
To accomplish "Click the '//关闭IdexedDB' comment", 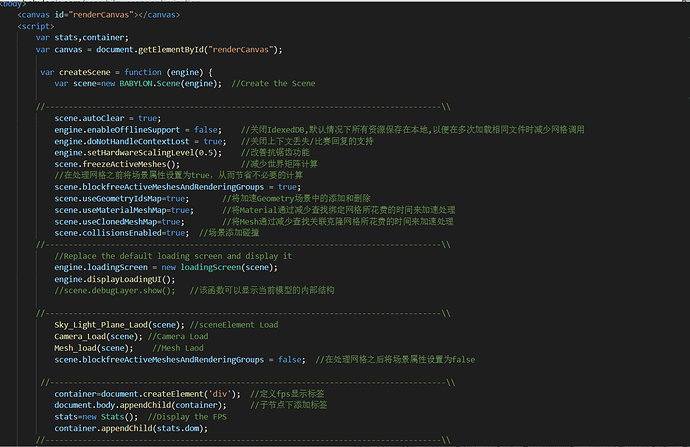I will coord(412,130).
